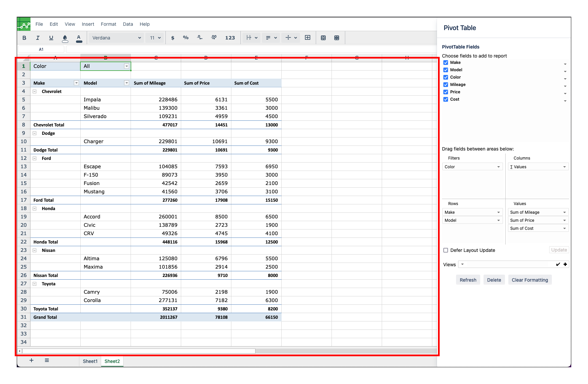This screenshot has height=384, width=588.
Task: Open the Data menu
Action: click(128, 24)
